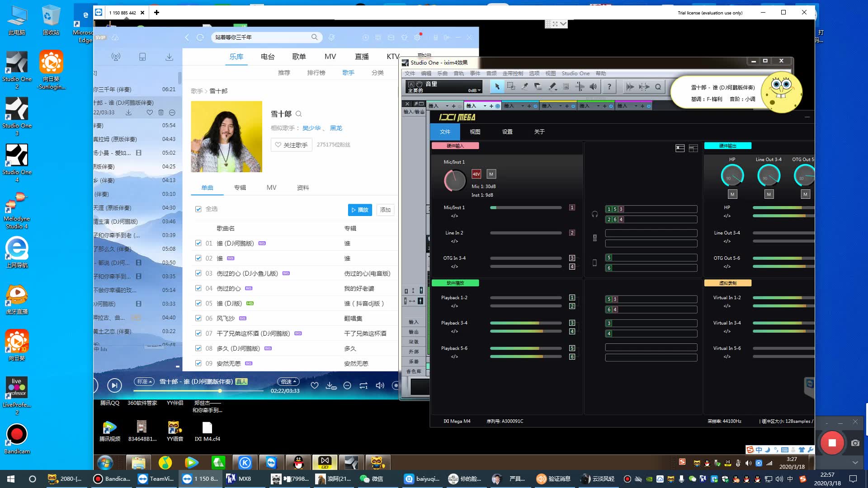The image size is (868, 488).
Task: Click the Bandicam recording icon in taskbar
Action: click(111, 479)
